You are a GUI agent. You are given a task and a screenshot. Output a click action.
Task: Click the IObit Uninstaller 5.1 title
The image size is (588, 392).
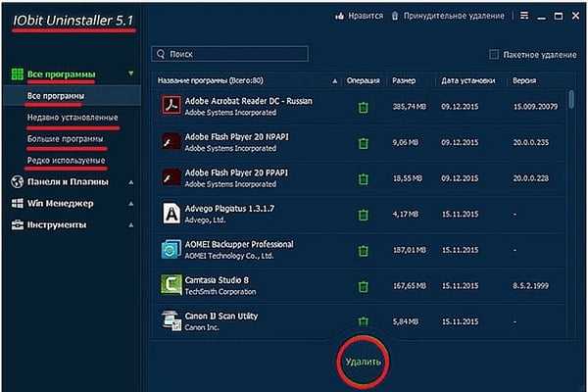point(73,21)
